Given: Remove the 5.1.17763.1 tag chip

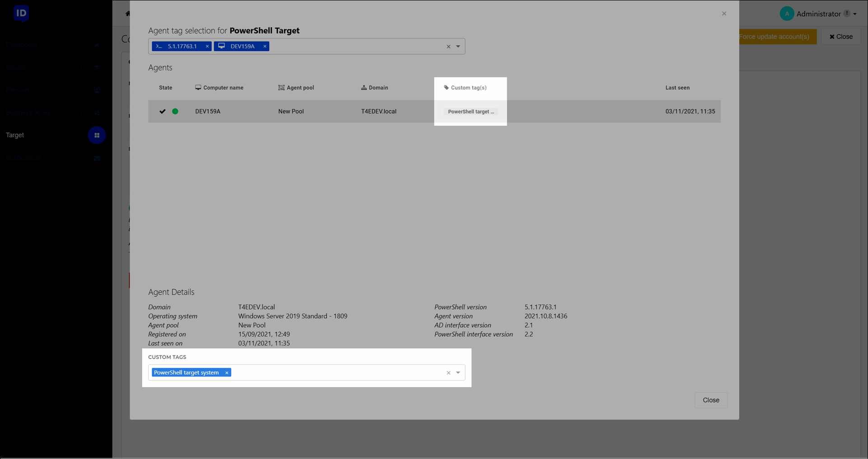Looking at the screenshot, I should point(207,47).
